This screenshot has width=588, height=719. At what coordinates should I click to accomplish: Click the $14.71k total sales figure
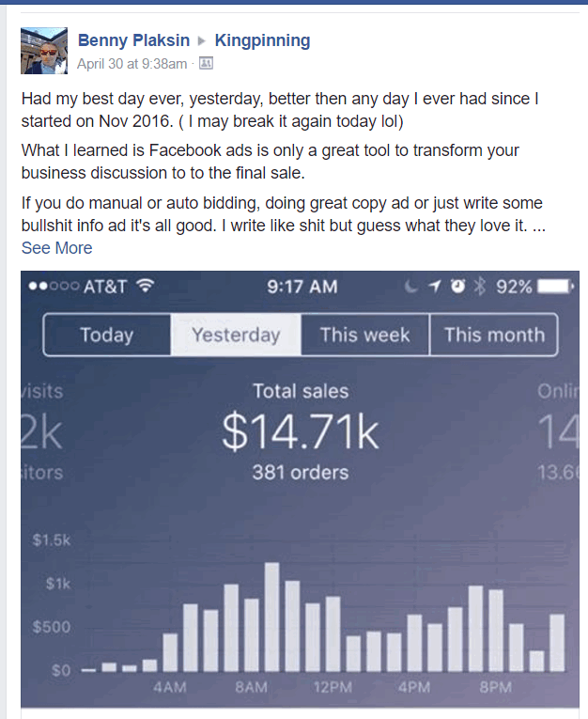(301, 431)
